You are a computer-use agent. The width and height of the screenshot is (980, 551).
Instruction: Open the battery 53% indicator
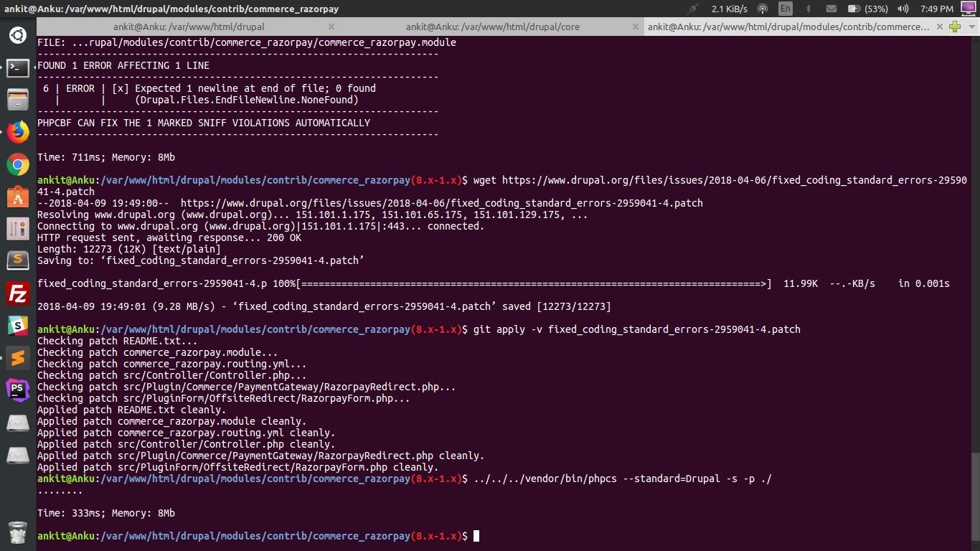867,9
